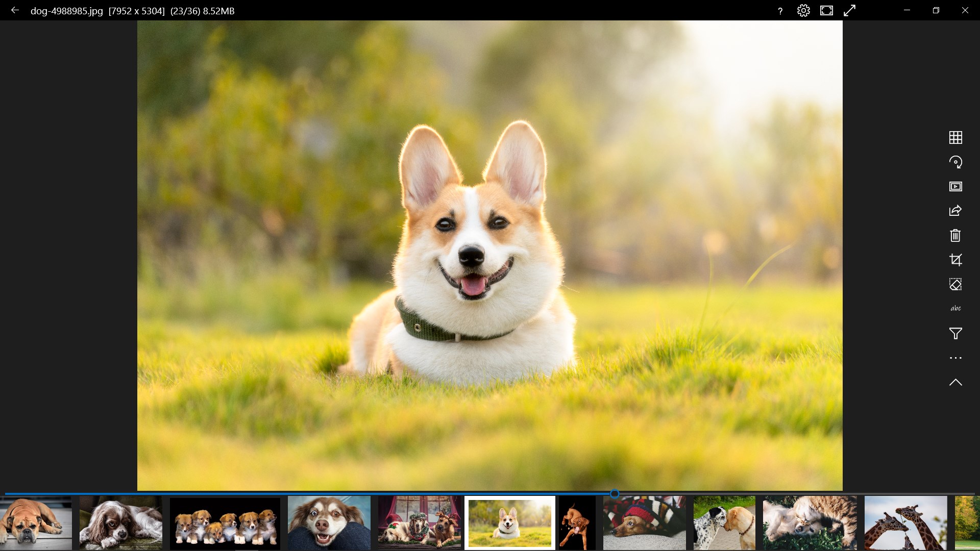Image resolution: width=980 pixels, height=551 pixels.
Task: Toggle fit-to-screen view mode
Action: [x=826, y=11]
